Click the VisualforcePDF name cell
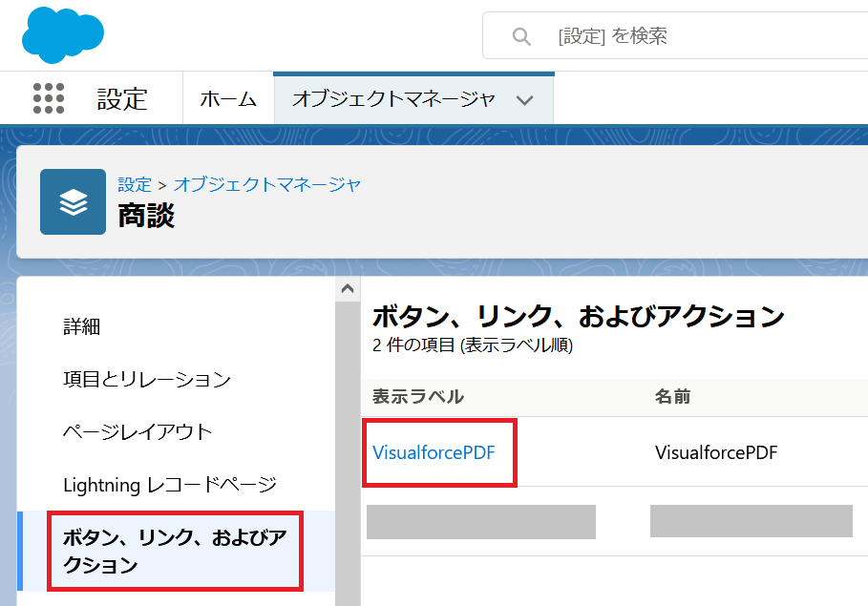The image size is (868, 606). pyautogui.click(x=716, y=452)
